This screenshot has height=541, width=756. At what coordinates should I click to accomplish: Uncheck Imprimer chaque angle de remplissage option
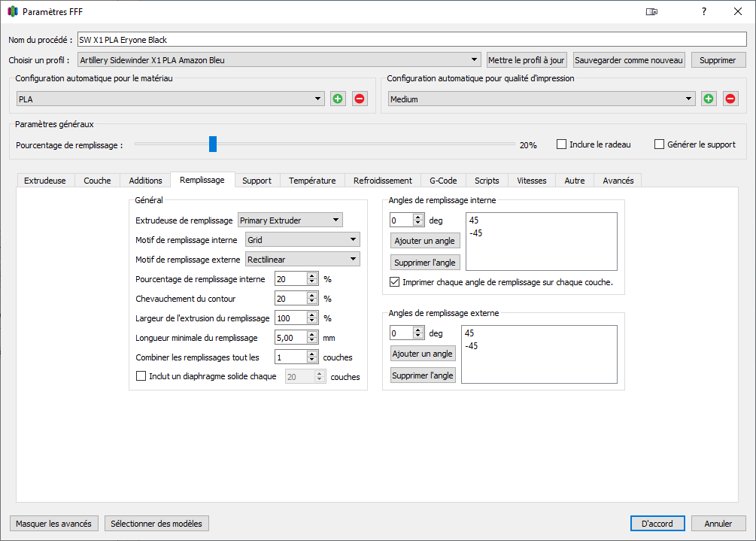click(x=396, y=283)
